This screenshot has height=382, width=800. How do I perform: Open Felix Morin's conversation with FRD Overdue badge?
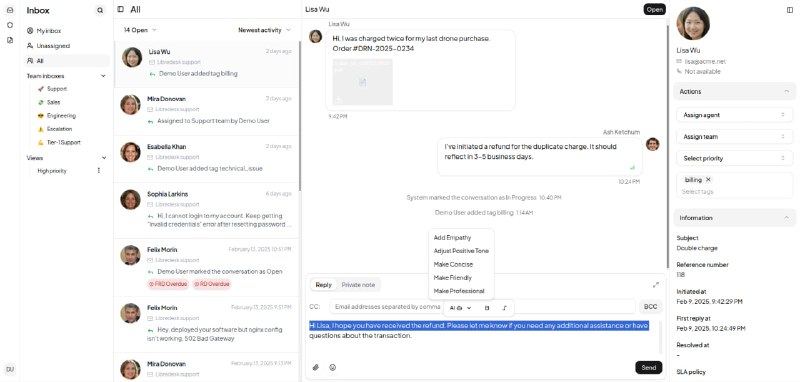pos(207,267)
